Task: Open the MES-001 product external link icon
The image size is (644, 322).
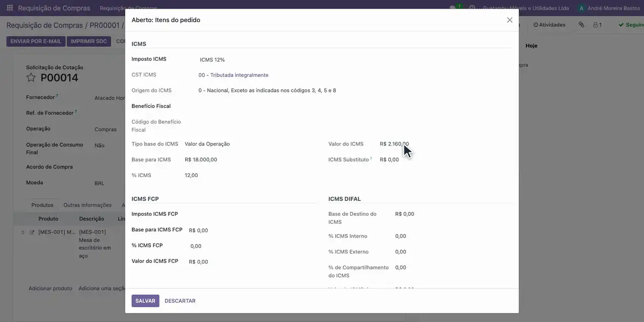Action: tap(32, 232)
